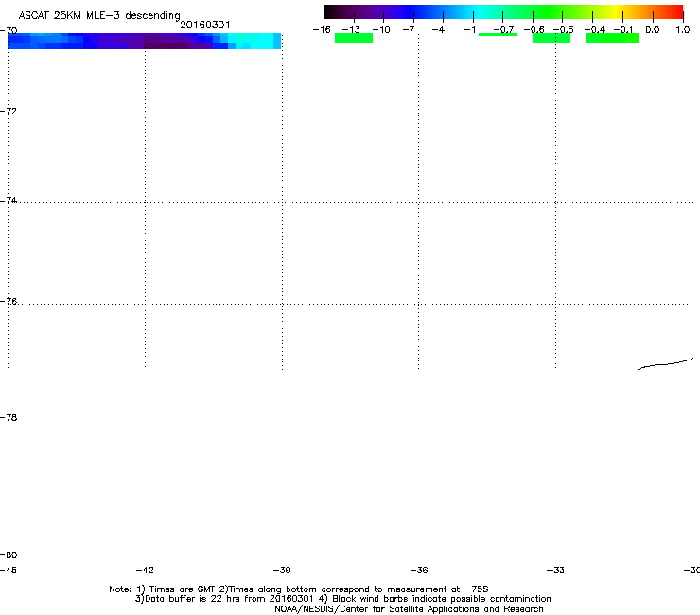Click the -76 latitude label

coord(9,302)
